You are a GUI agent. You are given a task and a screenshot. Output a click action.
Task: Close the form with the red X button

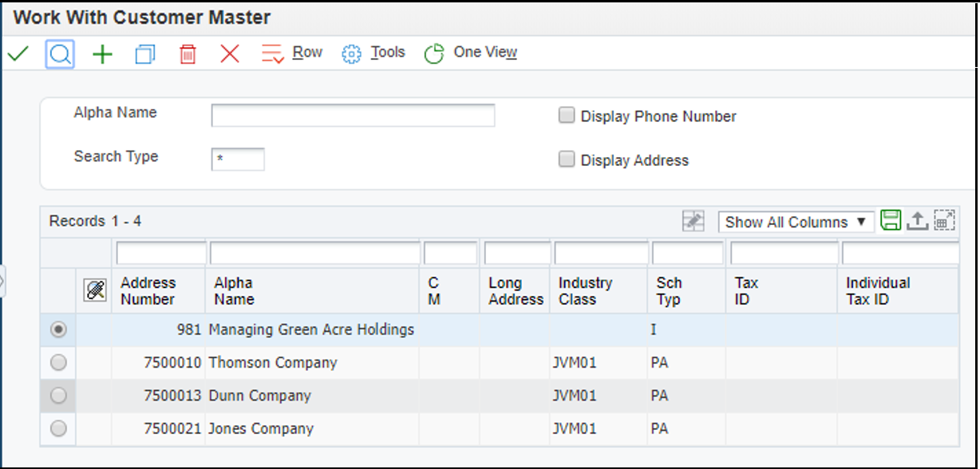point(229,53)
